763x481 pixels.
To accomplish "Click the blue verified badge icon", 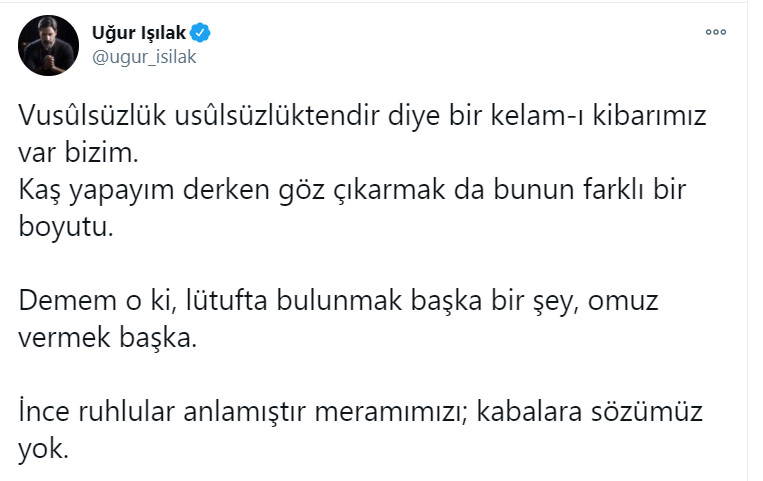I will (x=202, y=33).
